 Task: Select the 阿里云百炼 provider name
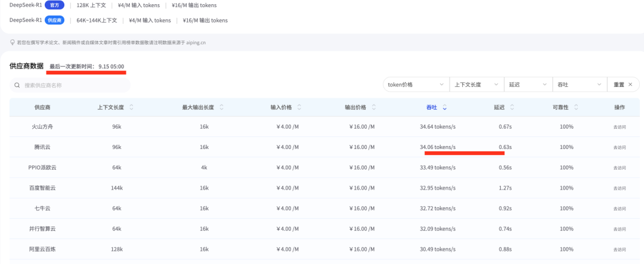point(43,249)
